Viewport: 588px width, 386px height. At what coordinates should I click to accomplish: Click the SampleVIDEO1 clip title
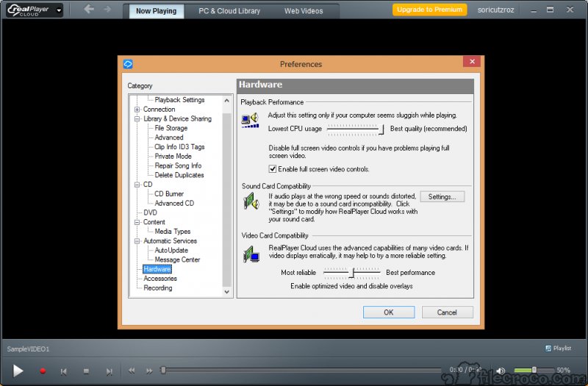click(x=28, y=349)
